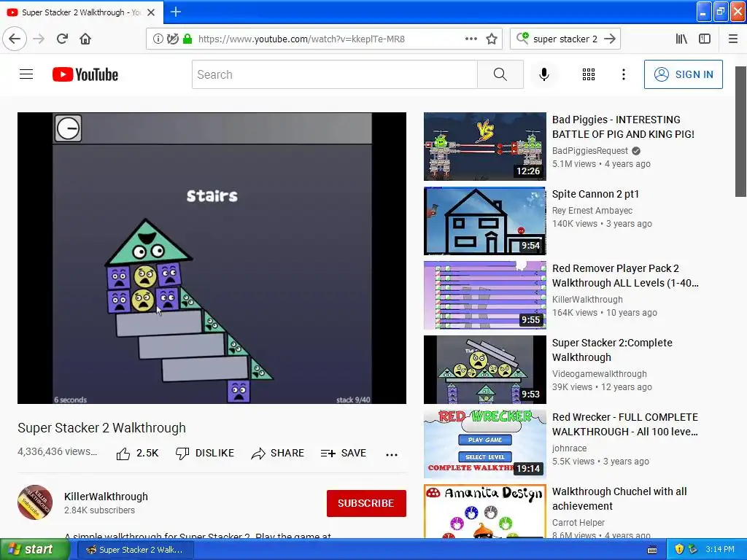Subscribe to KillerWalkthrough
This screenshot has height=560, width=747.
point(366,503)
